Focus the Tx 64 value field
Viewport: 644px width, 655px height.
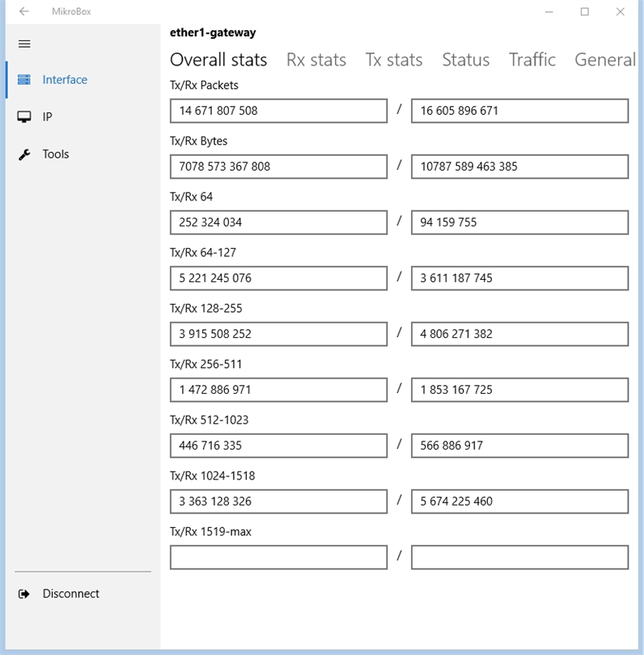click(278, 222)
